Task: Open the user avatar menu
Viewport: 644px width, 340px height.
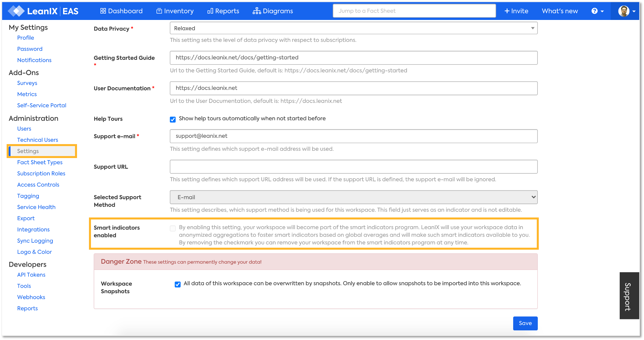Action: [x=626, y=11]
